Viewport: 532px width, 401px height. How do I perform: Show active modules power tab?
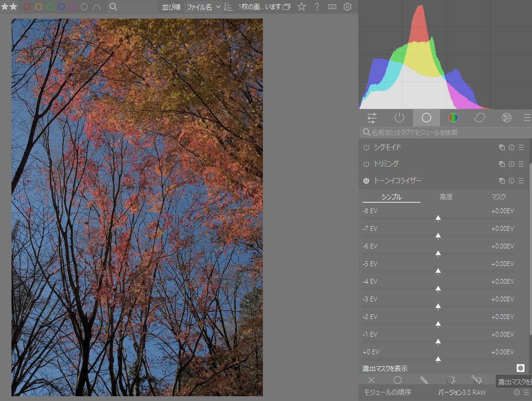tap(399, 118)
